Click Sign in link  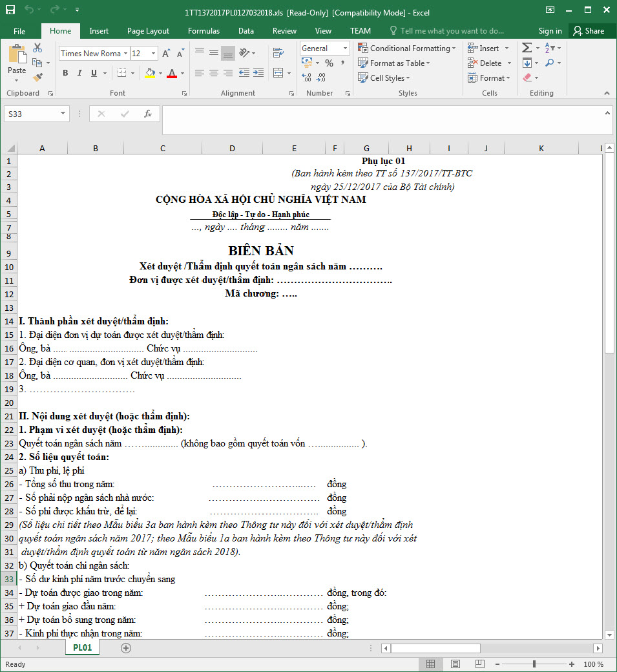pyautogui.click(x=550, y=31)
